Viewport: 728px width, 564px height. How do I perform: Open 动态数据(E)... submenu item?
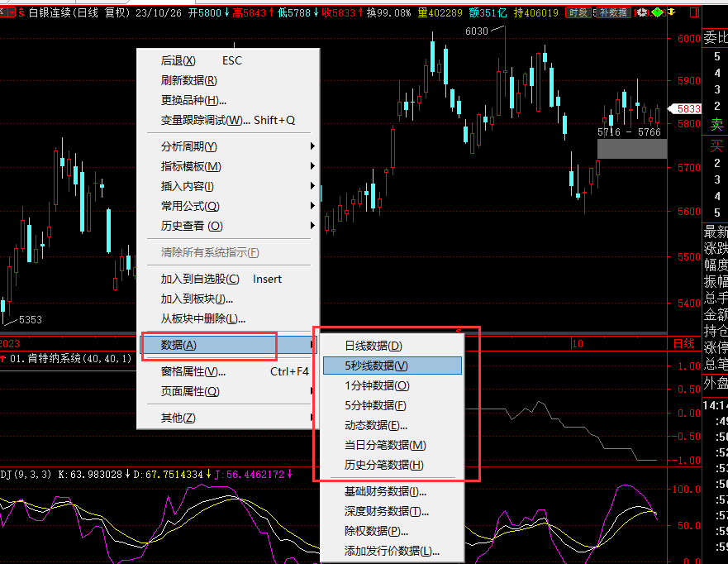[393, 425]
